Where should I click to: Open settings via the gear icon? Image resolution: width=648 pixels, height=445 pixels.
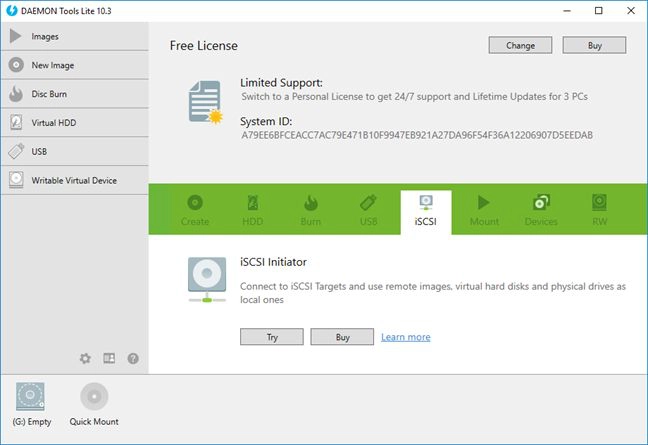point(85,358)
